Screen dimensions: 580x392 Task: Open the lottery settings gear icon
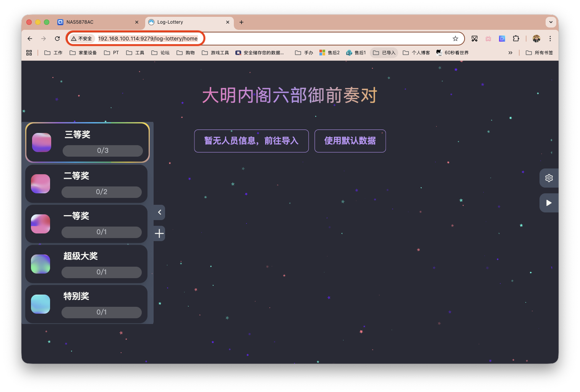(x=549, y=178)
